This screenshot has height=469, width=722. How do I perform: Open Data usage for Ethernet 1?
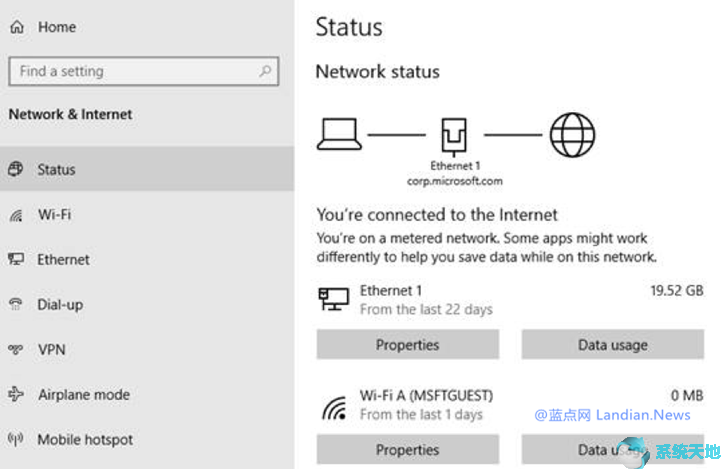613,345
